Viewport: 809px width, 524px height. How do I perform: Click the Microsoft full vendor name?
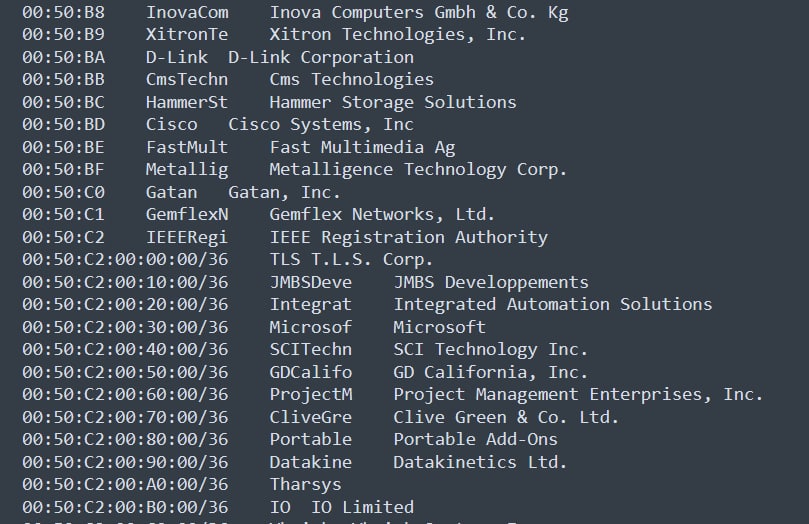coord(439,327)
